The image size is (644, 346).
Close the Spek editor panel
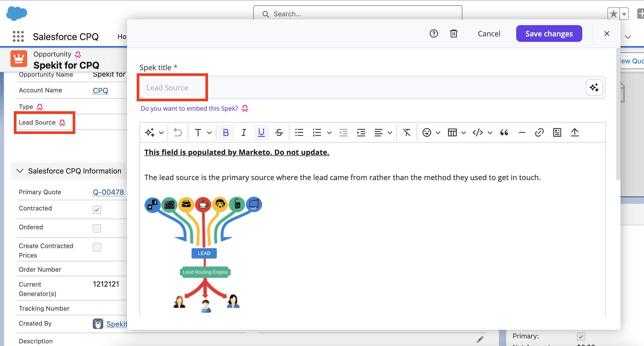(607, 34)
